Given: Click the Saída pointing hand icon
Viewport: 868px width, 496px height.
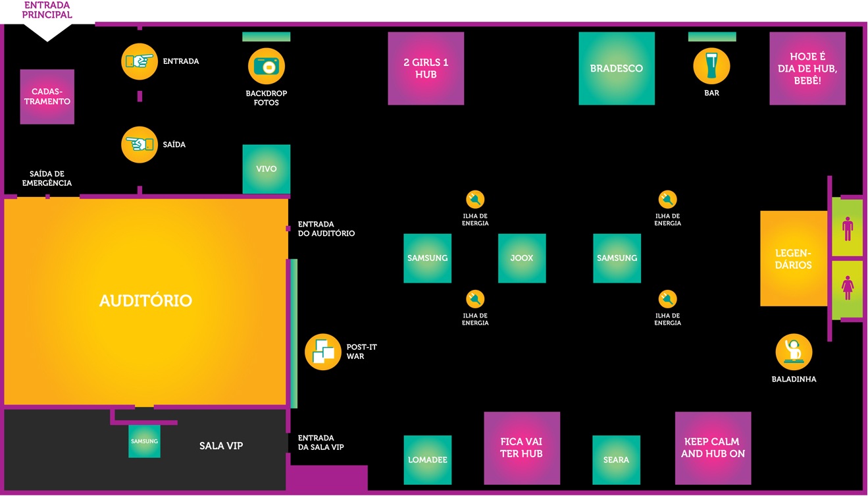Looking at the screenshot, I should (140, 144).
